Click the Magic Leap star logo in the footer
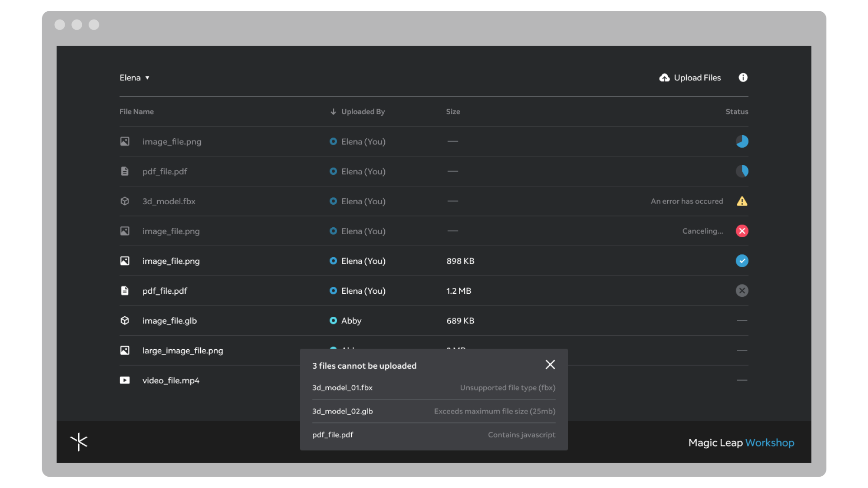868x488 pixels. [79, 442]
